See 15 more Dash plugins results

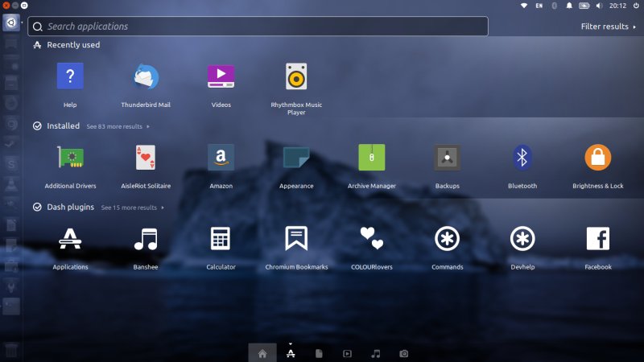[133, 208]
